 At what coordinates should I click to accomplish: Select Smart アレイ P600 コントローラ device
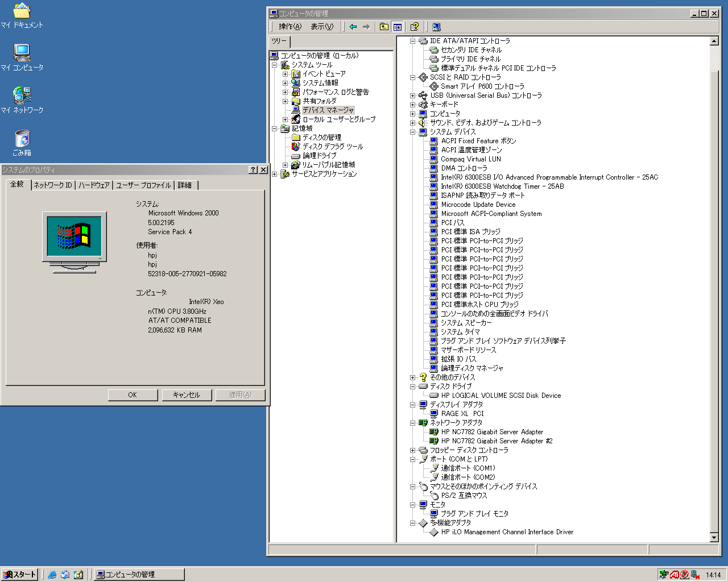click(x=482, y=86)
